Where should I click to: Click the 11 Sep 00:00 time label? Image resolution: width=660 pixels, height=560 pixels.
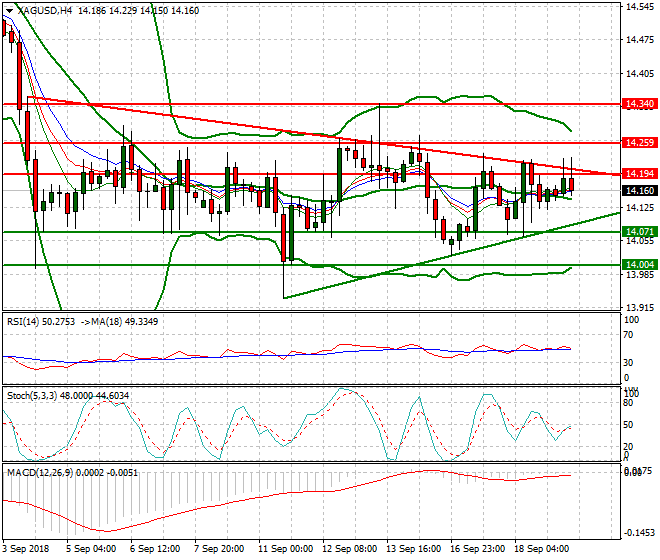coord(286,549)
